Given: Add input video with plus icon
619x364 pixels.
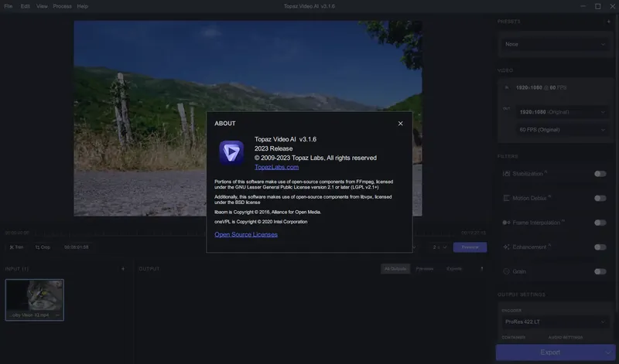Looking at the screenshot, I should point(123,269).
